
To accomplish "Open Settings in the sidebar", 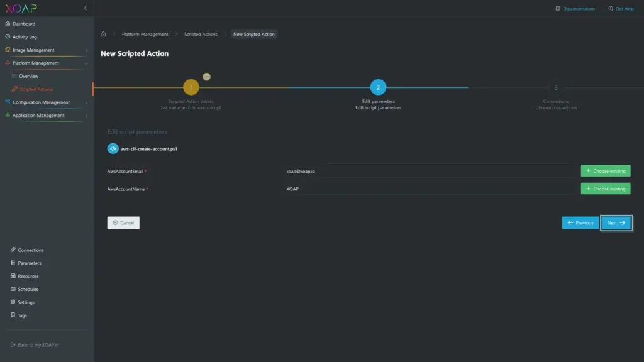I will (26, 303).
